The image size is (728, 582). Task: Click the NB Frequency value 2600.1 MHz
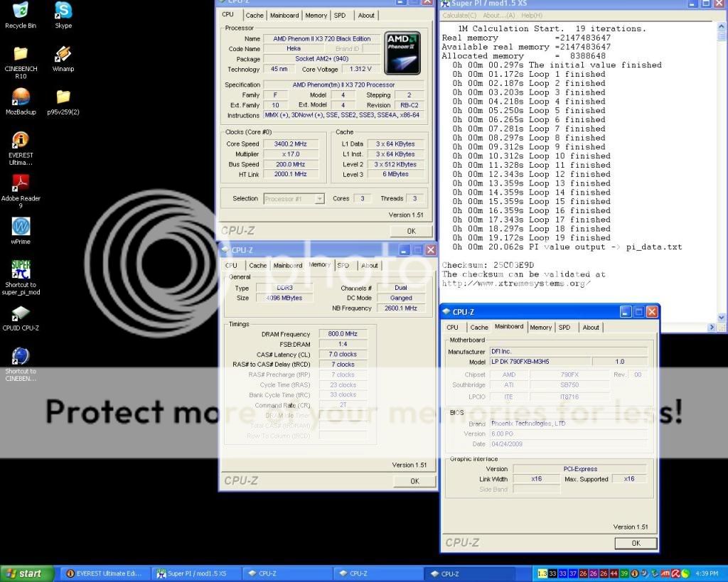tap(401, 308)
